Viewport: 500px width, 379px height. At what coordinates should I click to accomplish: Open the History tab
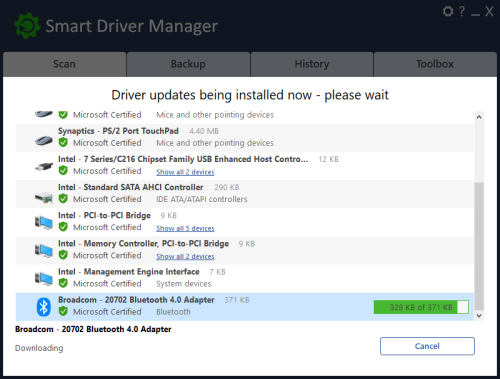[x=312, y=64]
